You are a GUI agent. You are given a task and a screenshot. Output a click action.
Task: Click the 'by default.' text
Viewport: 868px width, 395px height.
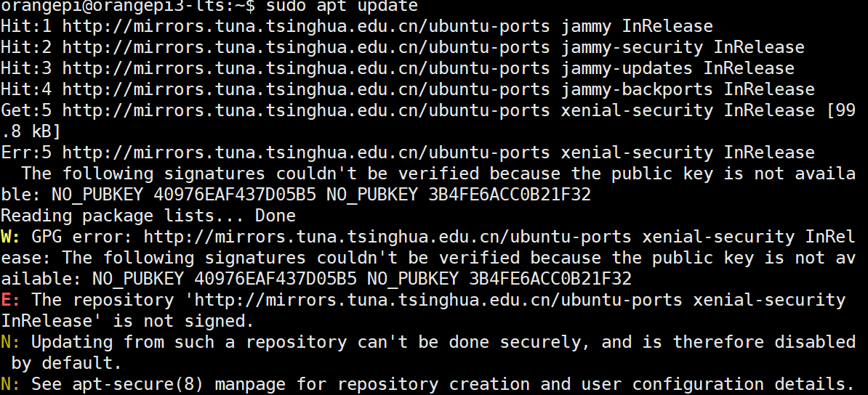(66, 363)
